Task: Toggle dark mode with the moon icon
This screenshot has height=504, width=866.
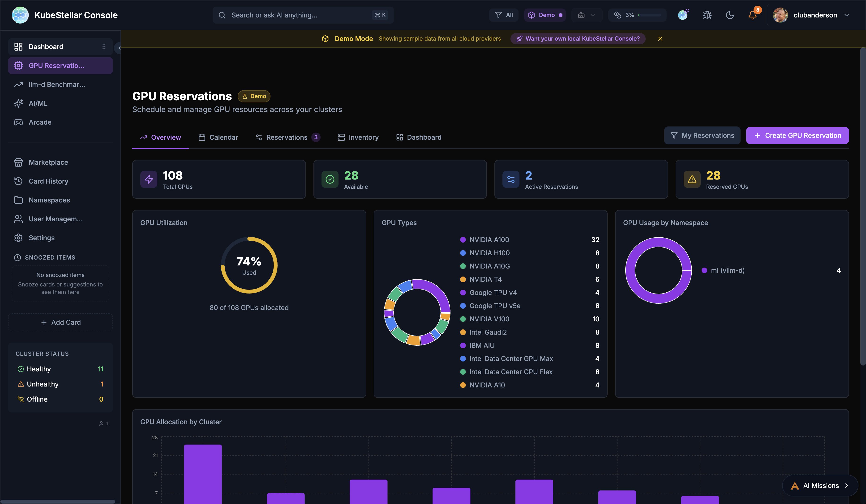Action: pos(730,15)
